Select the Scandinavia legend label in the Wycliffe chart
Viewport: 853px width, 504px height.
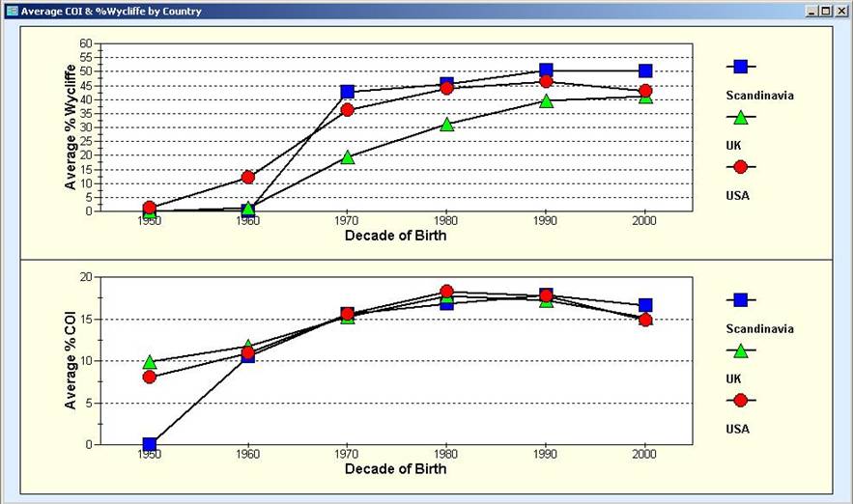point(759,96)
